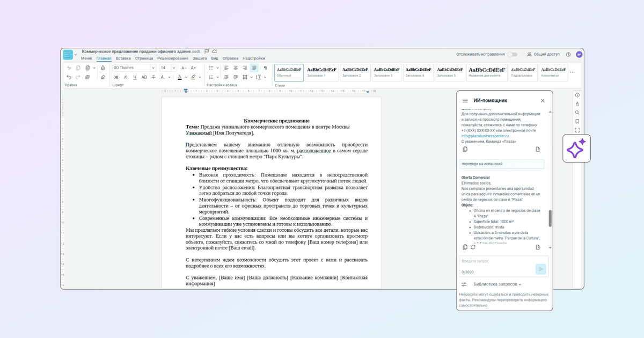The width and height of the screenshot is (644, 338).
Task: Click the numbered list icon
Action: [x=211, y=77]
